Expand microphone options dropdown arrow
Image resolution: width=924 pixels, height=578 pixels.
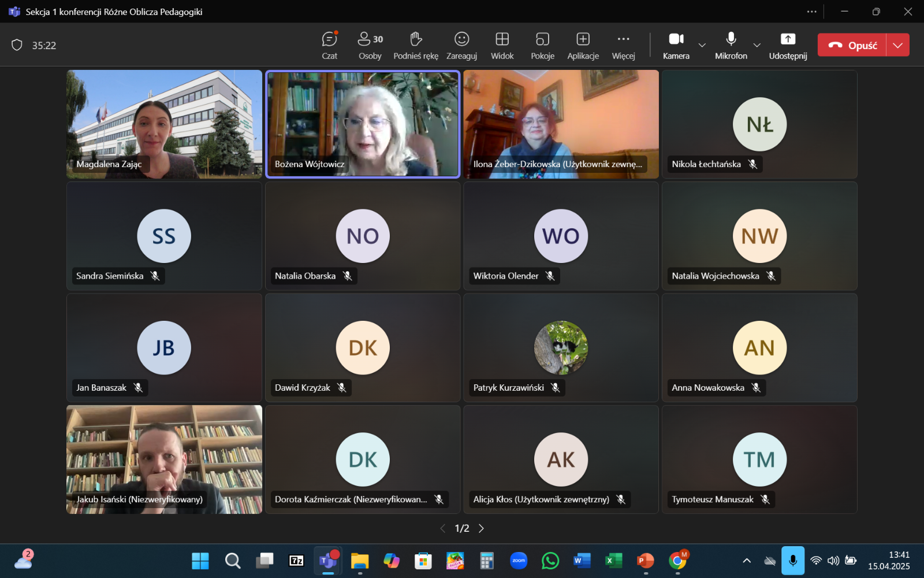click(757, 45)
